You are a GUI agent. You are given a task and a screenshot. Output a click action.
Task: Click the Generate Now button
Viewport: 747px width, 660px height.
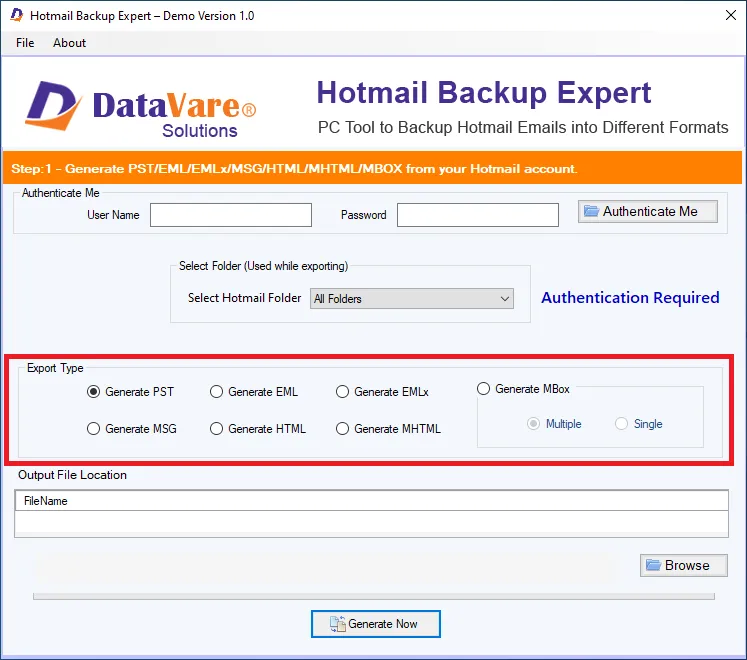pos(375,624)
